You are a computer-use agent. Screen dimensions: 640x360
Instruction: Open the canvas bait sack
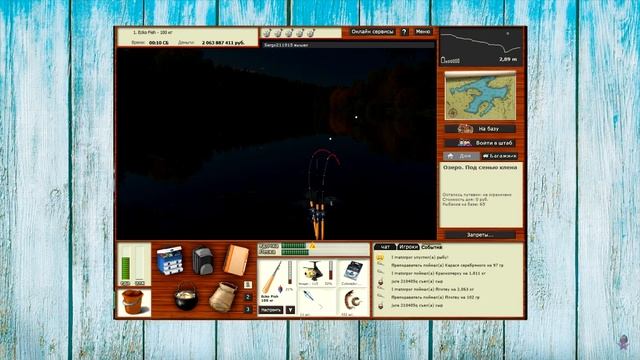(223, 297)
